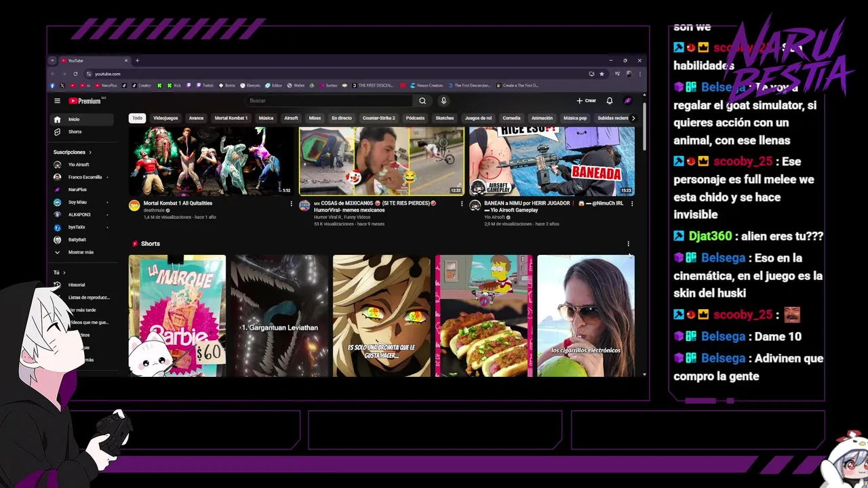Open the La Marque Barbie short
The width and height of the screenshot is (868, 488).
pos(178,316)
